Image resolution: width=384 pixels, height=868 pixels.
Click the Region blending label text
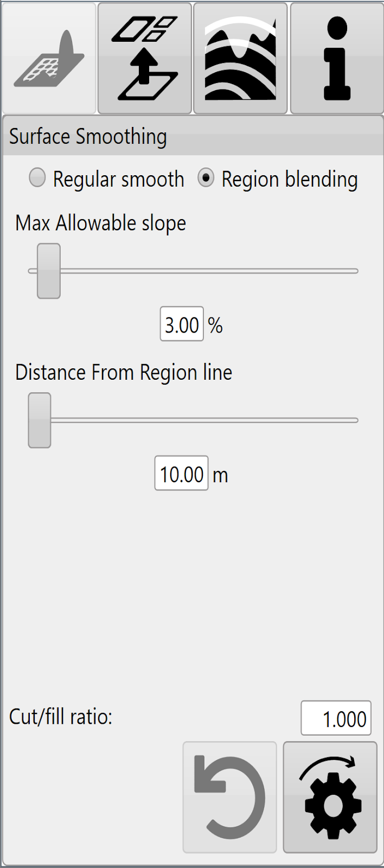point(290,180)
